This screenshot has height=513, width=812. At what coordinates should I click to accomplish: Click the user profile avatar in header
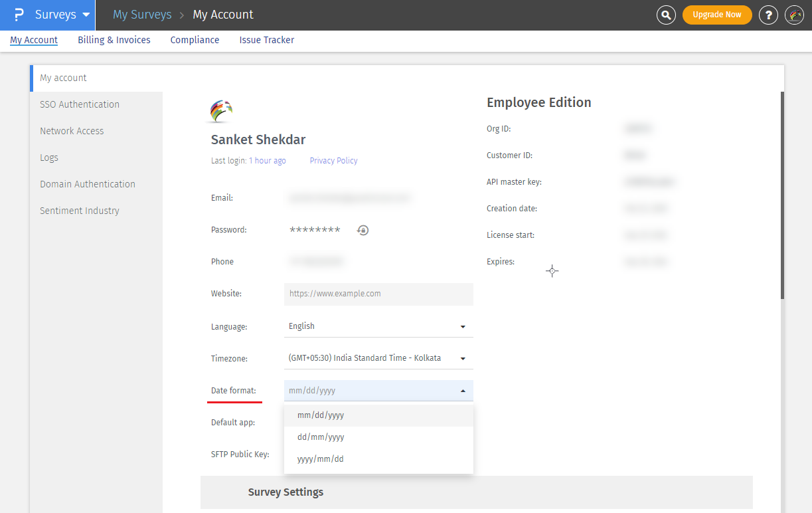click(794, 15)
